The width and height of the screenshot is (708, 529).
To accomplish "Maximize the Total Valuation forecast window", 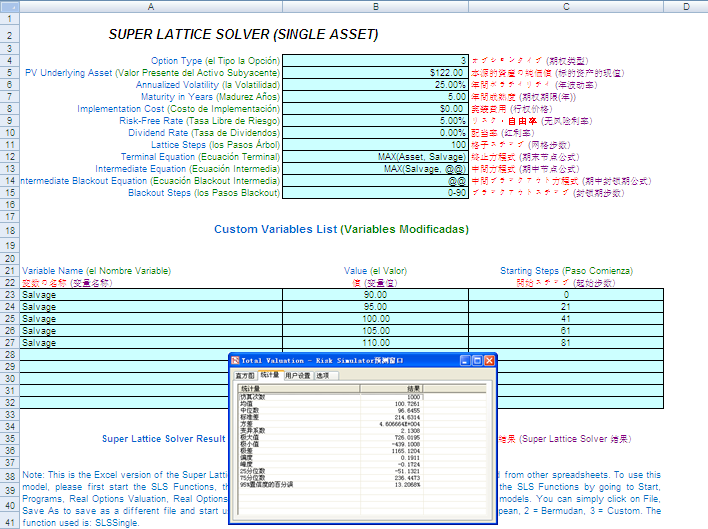I will (x=477, y=360).
